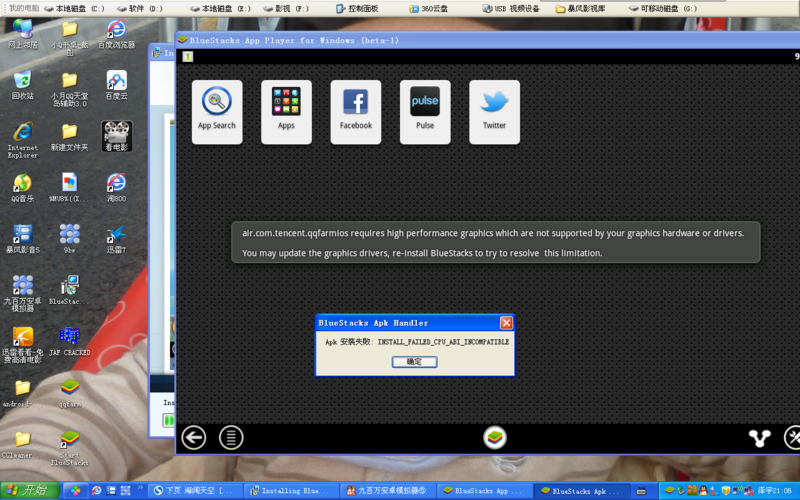The image size is (800, 500).
Task: Select the 新建文件夹 folder icon
Action: pyautogui.click(x=69, y=136)
